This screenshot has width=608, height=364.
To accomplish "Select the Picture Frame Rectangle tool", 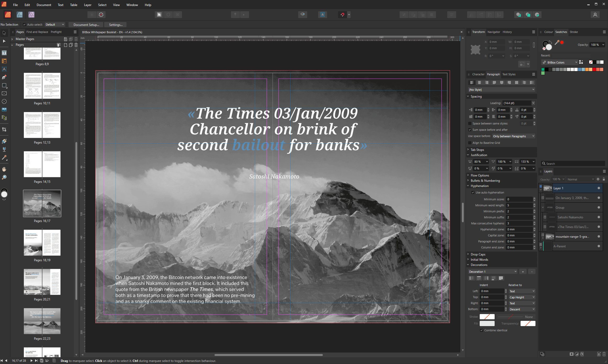I will [4, 93].
